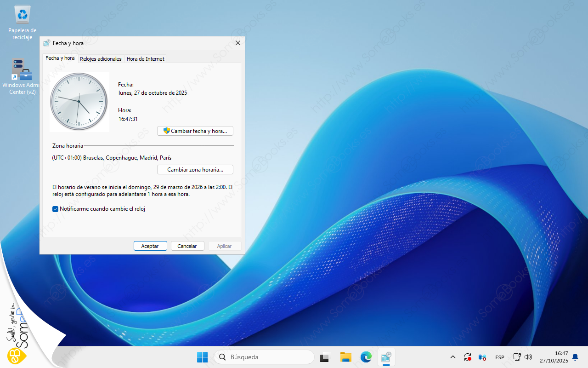
Task: Click the Fecha y hora taskbar icon
Action: pyautogui.click(x=386, y=357)
